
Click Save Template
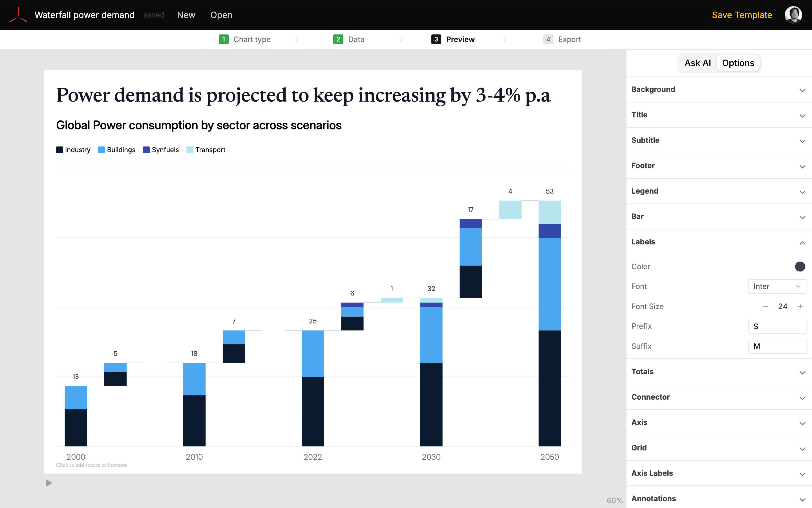click(742, 15)
